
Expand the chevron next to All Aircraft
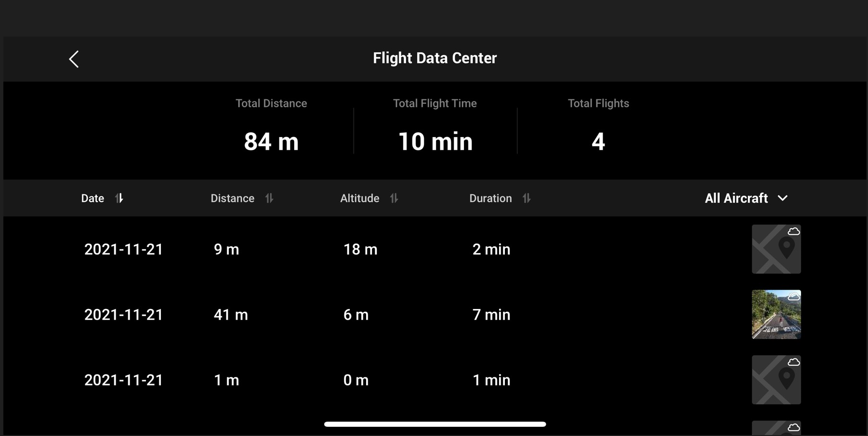click(x=783, y=198)
